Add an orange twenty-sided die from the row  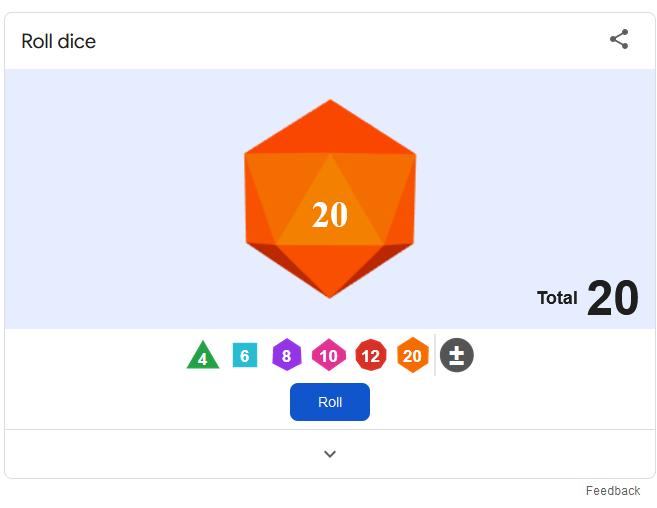[413, 355]
